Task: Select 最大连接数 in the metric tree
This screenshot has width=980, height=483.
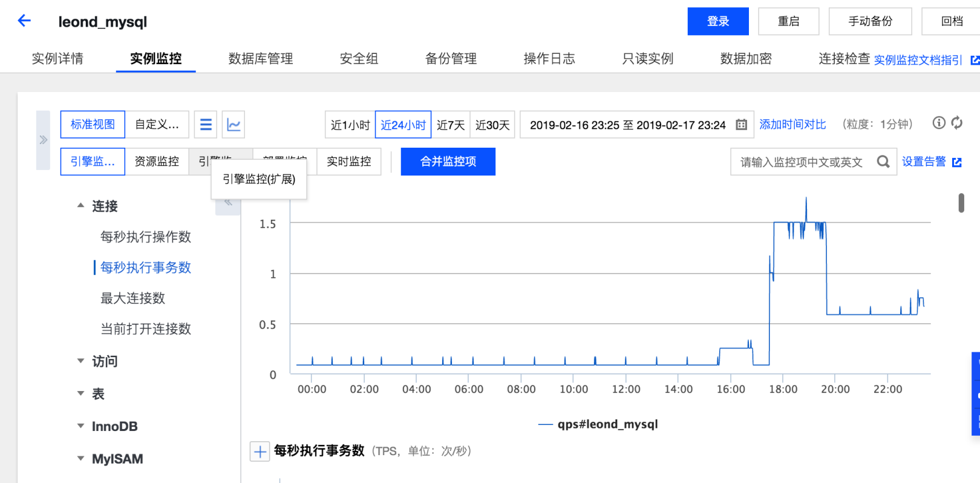Action: (x=132, y=298)
